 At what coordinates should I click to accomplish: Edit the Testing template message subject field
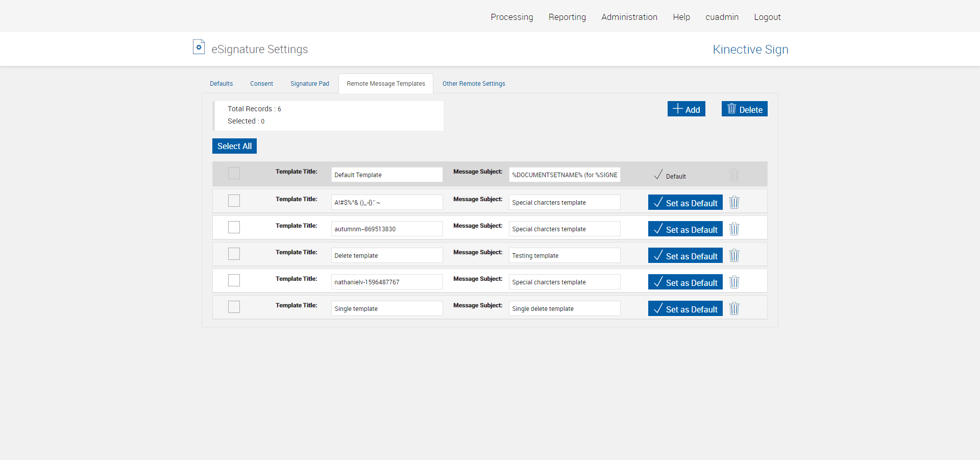564,256
